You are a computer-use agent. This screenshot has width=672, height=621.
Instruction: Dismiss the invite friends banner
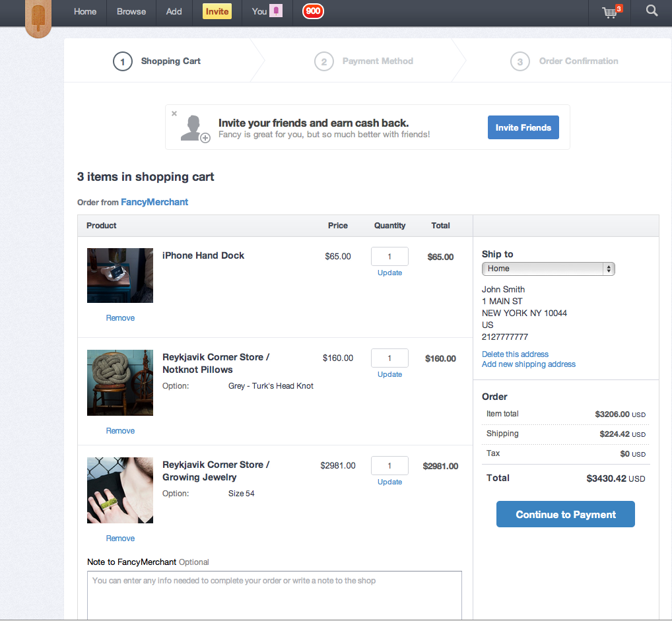pyautogui.click(x=174, y=114)
